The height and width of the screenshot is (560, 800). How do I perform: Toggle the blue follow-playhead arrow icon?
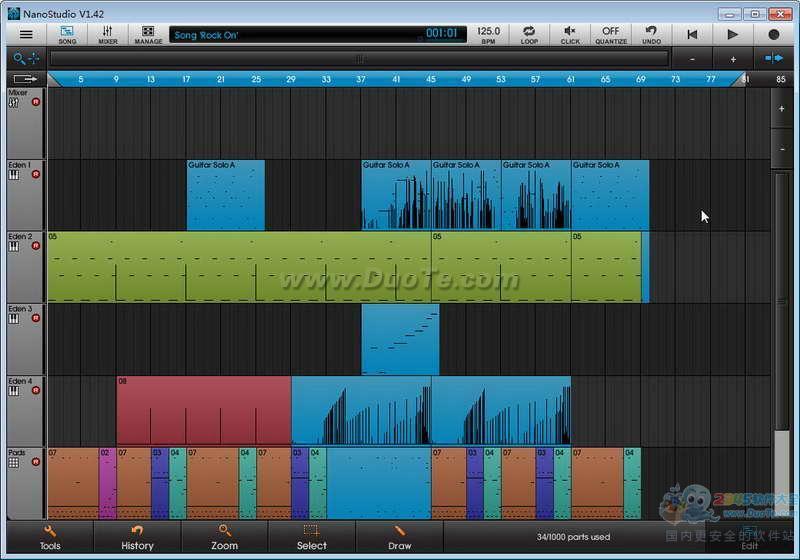tap(773, 59)
